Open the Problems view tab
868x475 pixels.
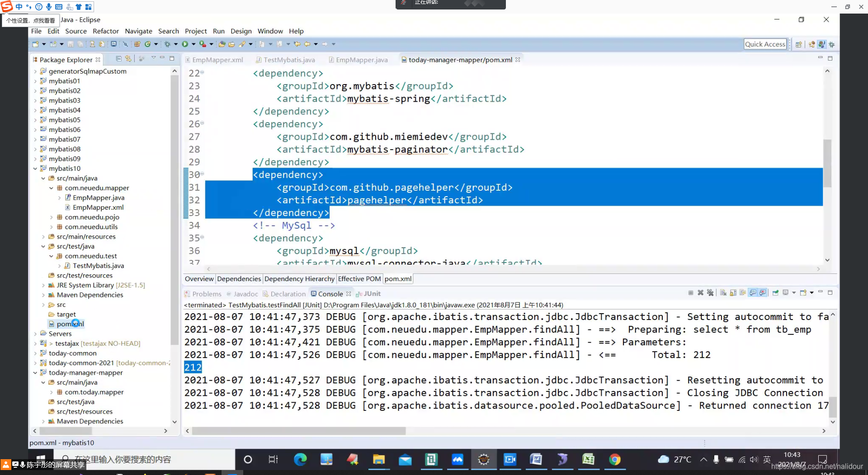pos(203,294)
